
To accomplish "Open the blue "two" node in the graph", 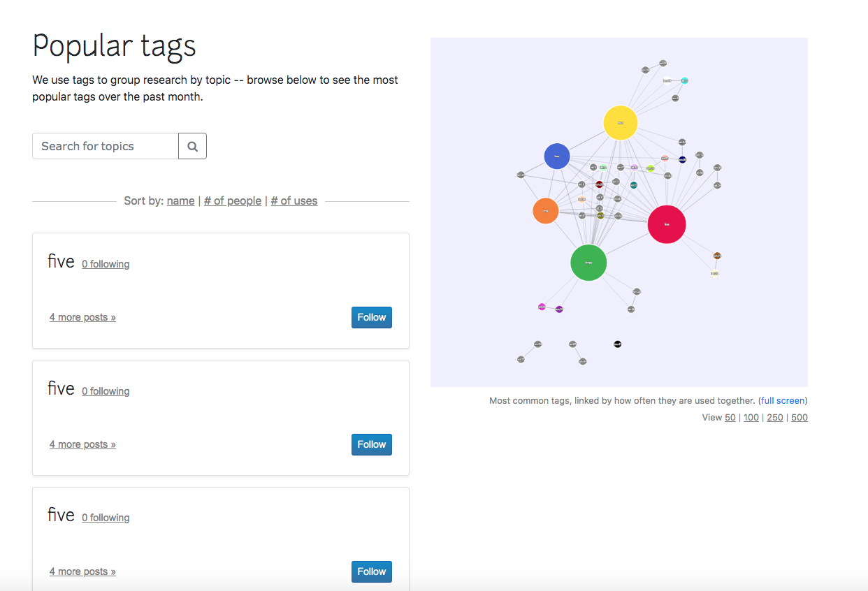I will [x=557, y=156].
